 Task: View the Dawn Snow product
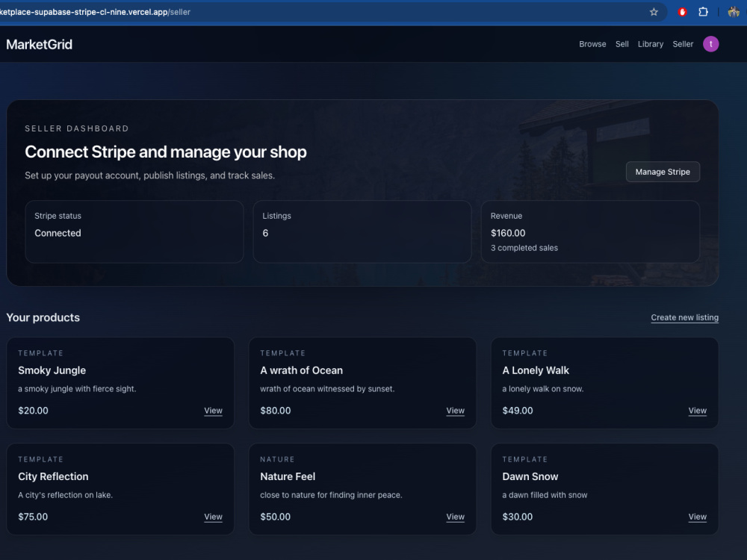697,517
